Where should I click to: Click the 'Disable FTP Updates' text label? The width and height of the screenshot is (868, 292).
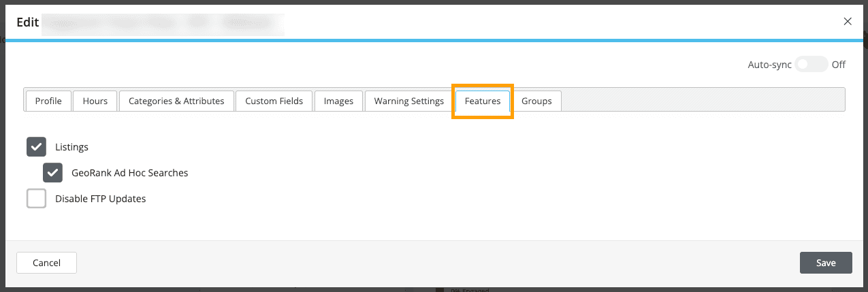pyautogui.click(x=100, y=199)
